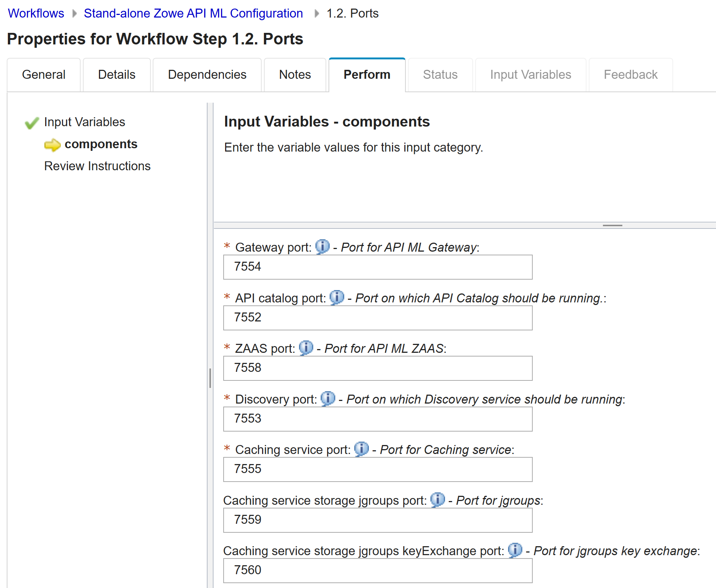The width and height of the screenshot is (716, 588).
Task: Click the jgroups port info icon
Action: click(438, 500)
